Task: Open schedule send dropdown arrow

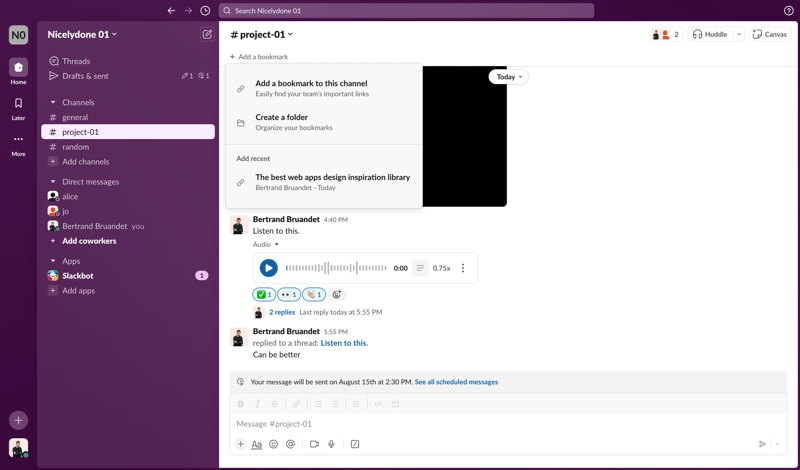Action: pyautogui.click(x=778, y=444)
